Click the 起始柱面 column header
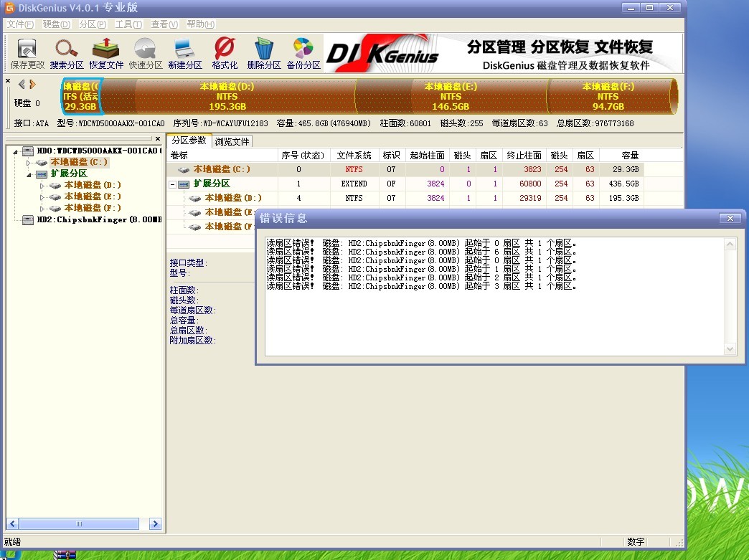The width and height of the screenshot is (749, 560). click(427, 155)
